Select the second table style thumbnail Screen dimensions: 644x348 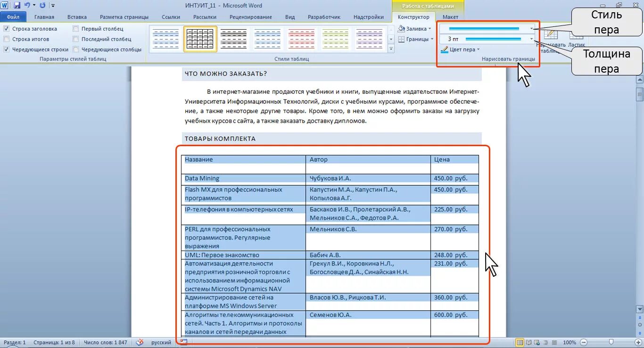tap(199, 38)
